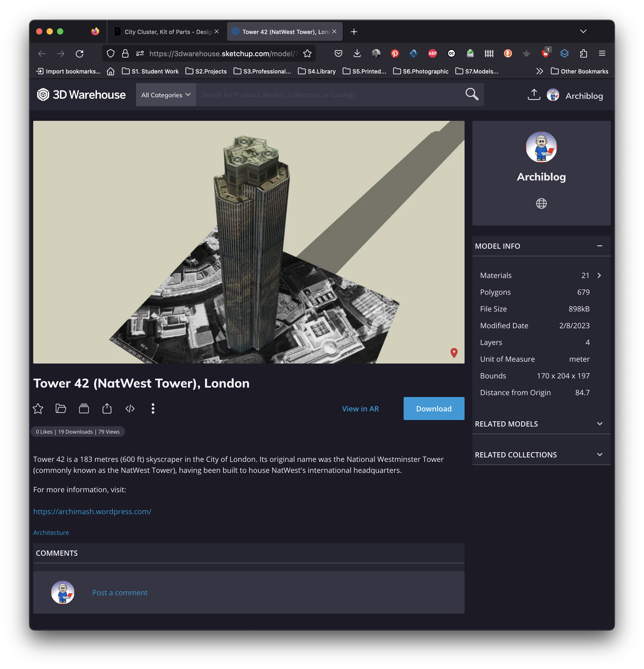Click the site lock icon
The height and width of the screenshot is (669, 644).
pos(125,54)
